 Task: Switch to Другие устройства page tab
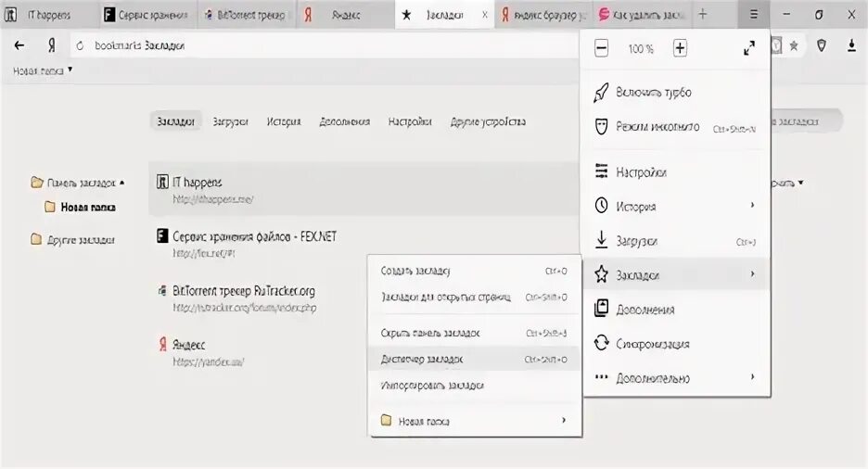click(x=488, y=121)
